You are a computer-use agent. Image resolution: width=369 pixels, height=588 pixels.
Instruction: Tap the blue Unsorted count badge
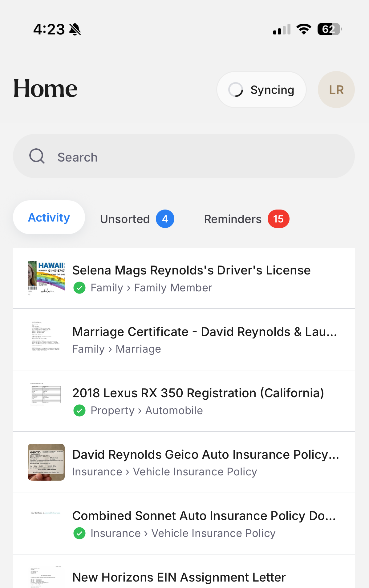click(x=165, y=219)
